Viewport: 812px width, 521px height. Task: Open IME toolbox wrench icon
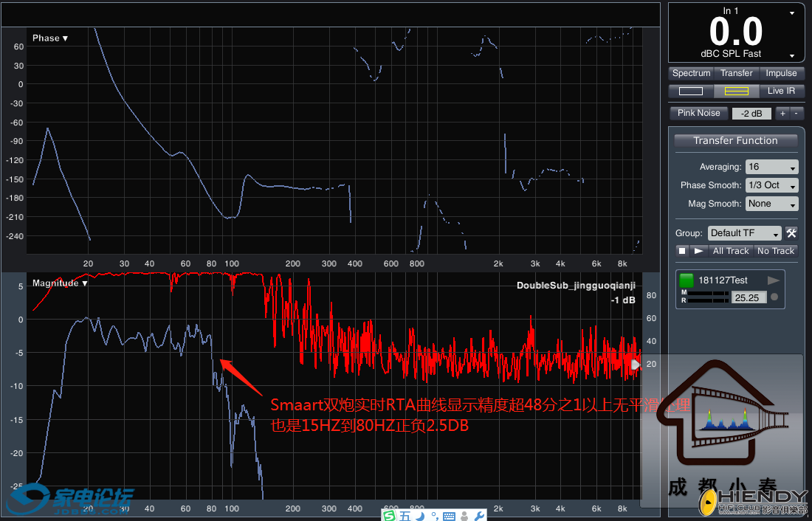pos(478,515)
